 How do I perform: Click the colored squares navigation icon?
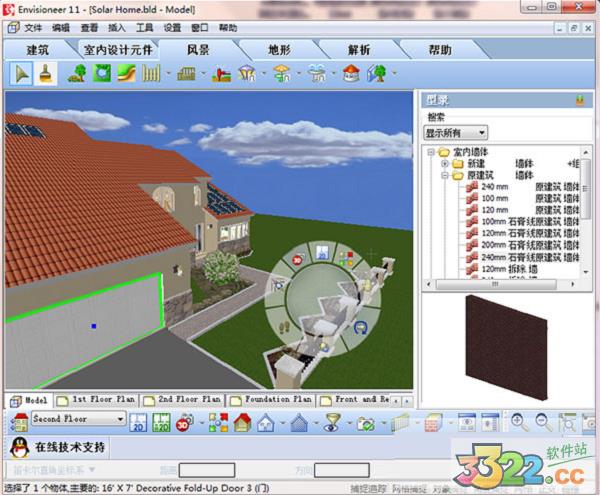[218, 423]
